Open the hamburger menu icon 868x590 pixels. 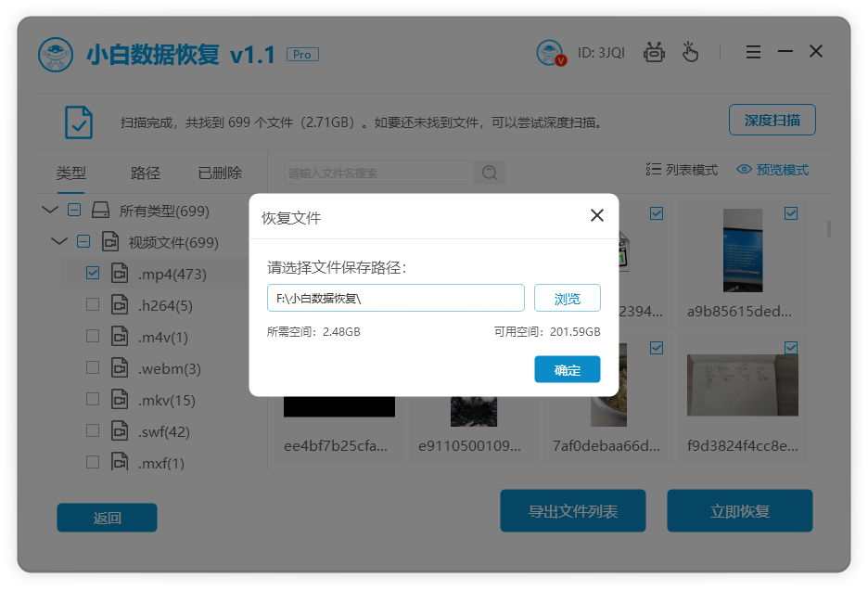click(753, 52)
